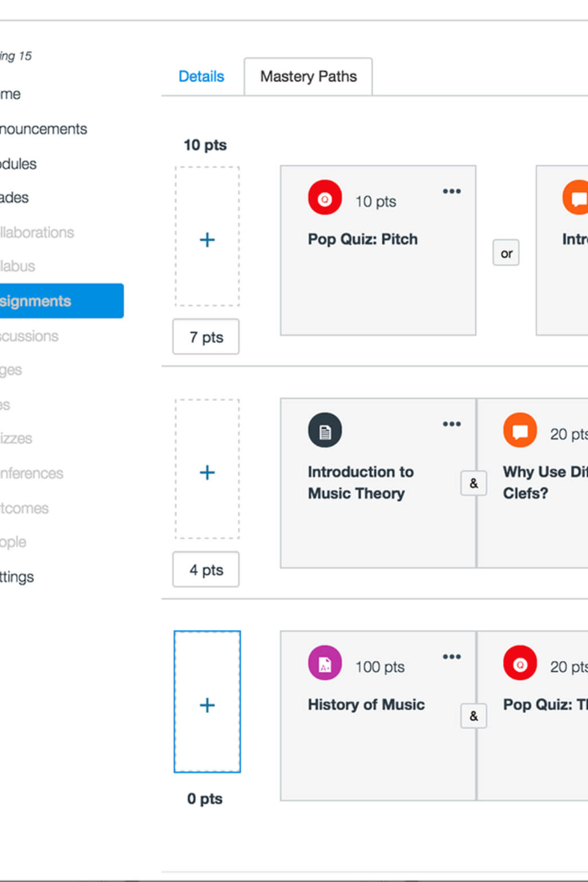The height and width of the screenshot is (882, 588).
Task: Switch to the Details tab
Action: tap(201, 76)
